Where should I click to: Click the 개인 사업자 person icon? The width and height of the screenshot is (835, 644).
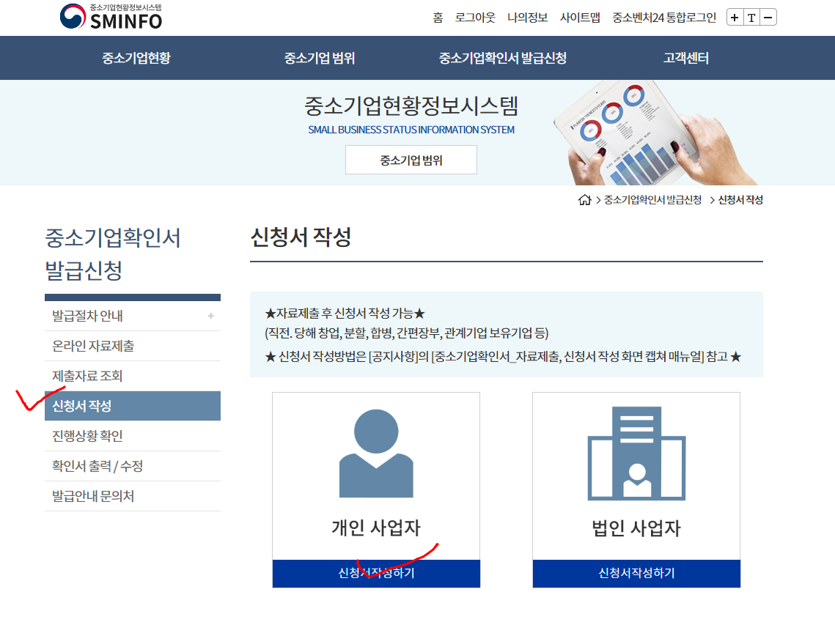pos(376,454)
